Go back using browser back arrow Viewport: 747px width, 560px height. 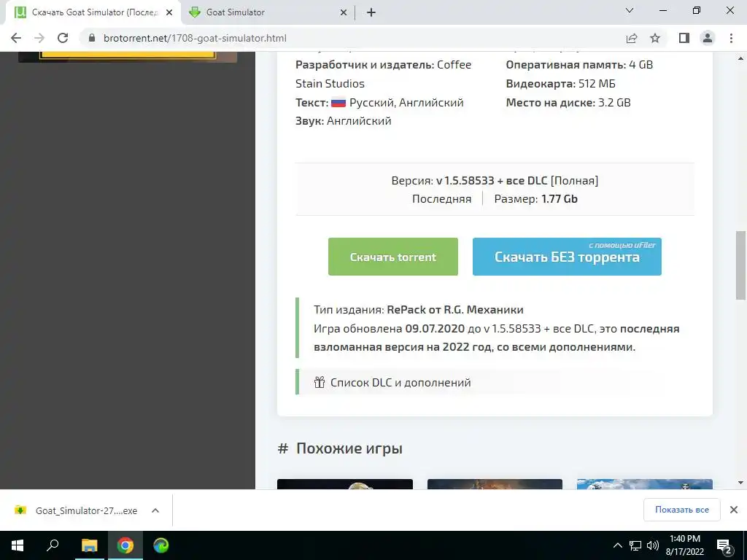pos(16,38)
